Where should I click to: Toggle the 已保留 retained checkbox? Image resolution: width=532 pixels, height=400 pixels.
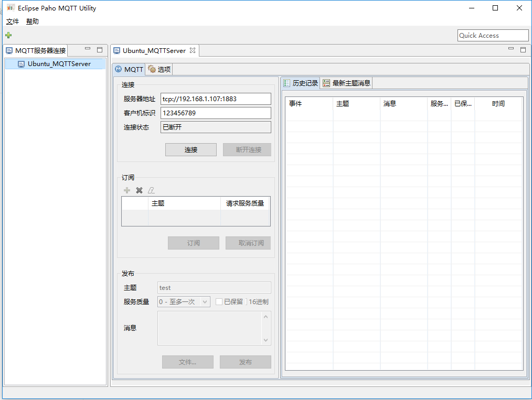[219, 301]
